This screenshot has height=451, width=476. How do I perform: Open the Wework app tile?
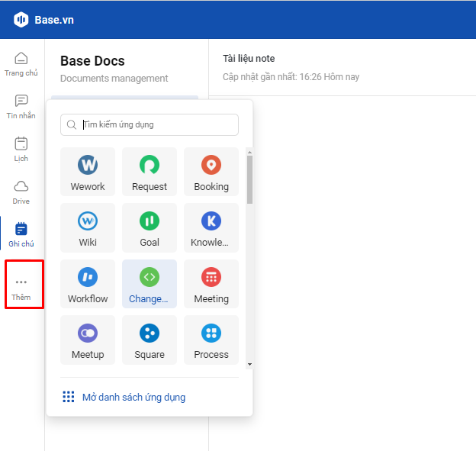tap(88, 172)
